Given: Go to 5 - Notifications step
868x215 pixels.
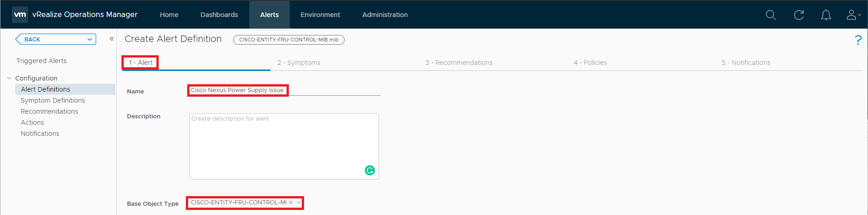Looking at the screenshot, I should [746, 63].
